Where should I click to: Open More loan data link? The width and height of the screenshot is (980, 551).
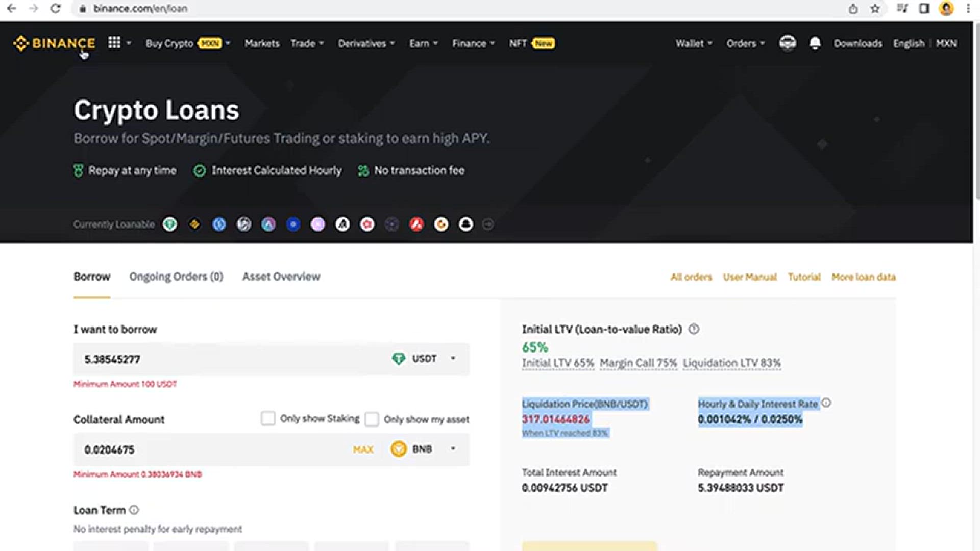click(864, 277)
